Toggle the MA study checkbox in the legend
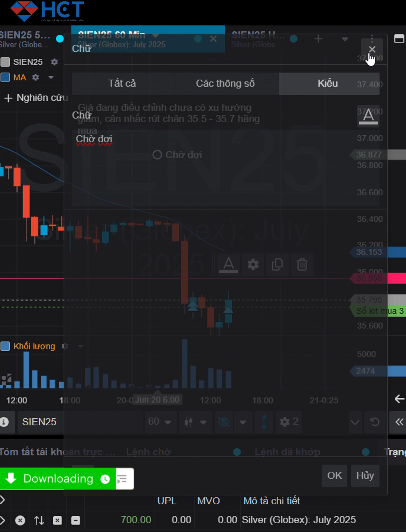Image resolution: width=406 pixels, height=532 pixels. tap(5, 78)
